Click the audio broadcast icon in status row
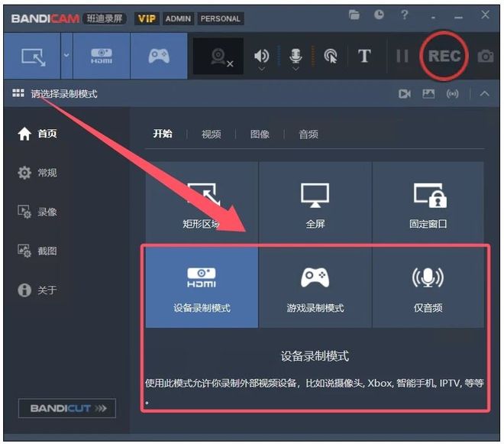The height and width of the screenshot is (444, 504). point(452,94)
